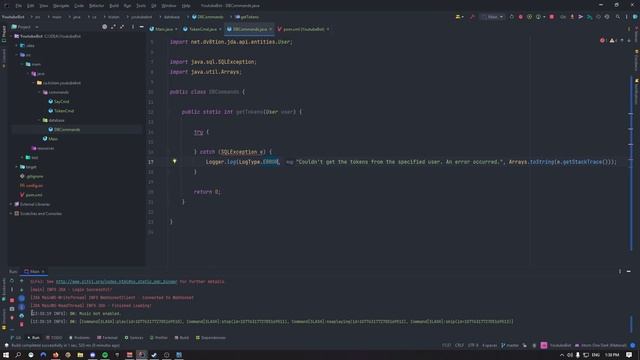Click the Rerun icon in the Run panel

[x=12, y=281]
